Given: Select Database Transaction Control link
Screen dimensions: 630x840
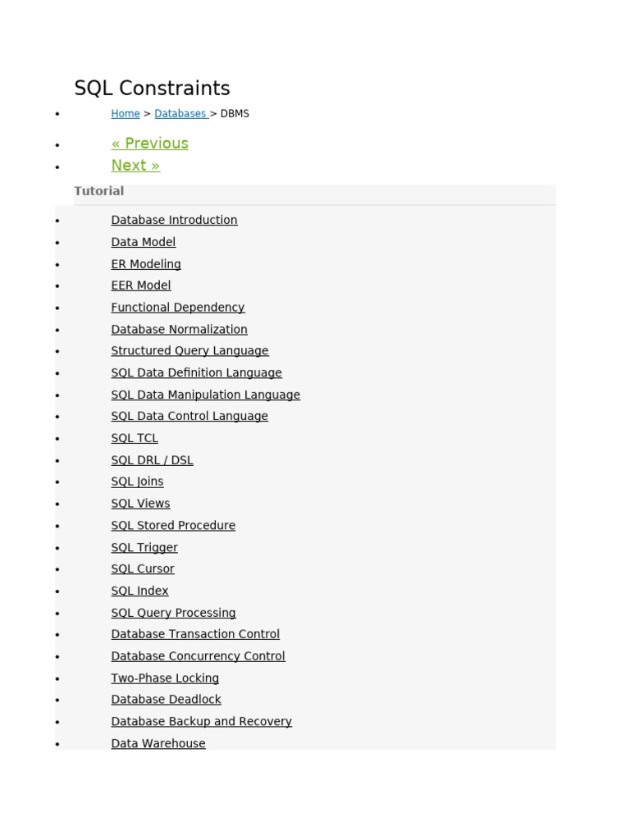Looking at the screenshot, I should click(195, 634).
